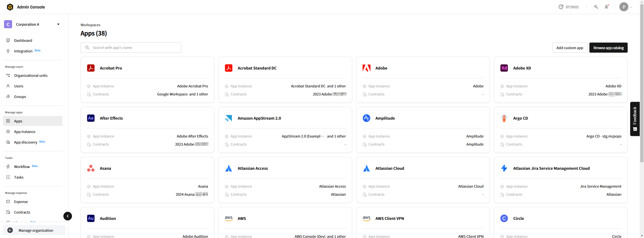Click the Corporation A 'C' avatar
This screenshot has width=644, height=238.
coord(8,24)
